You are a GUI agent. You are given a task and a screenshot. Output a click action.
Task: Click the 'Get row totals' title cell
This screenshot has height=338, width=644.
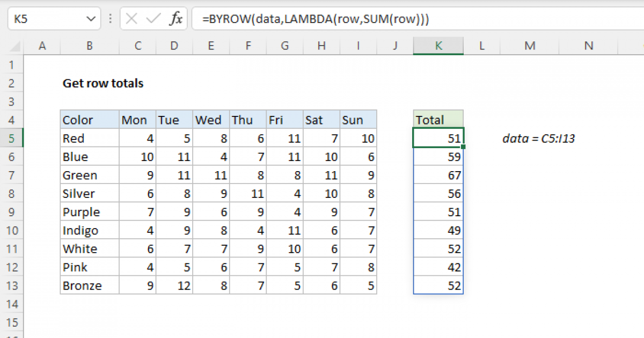pos(103,83)
